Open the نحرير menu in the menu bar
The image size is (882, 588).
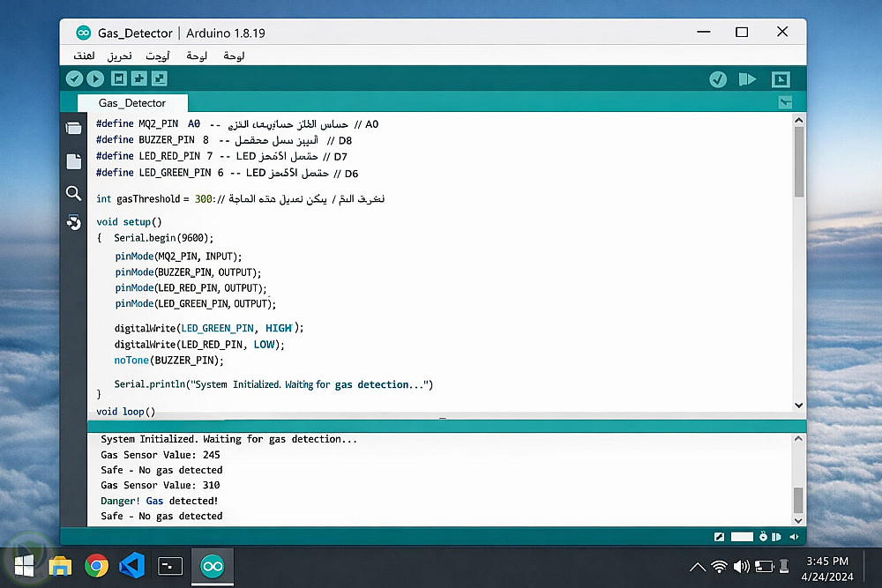tap(120, 56)
